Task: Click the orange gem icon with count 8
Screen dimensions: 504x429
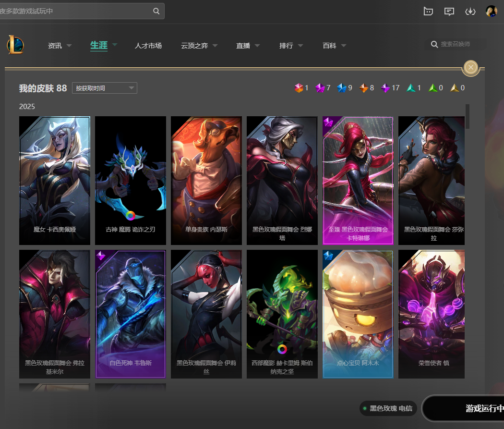Action: pos(363,88)
